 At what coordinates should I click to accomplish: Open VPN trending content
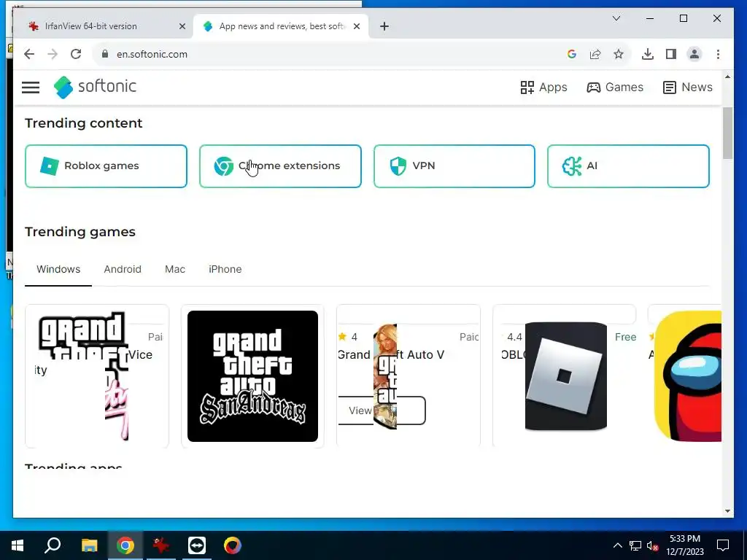coord(454,166)
